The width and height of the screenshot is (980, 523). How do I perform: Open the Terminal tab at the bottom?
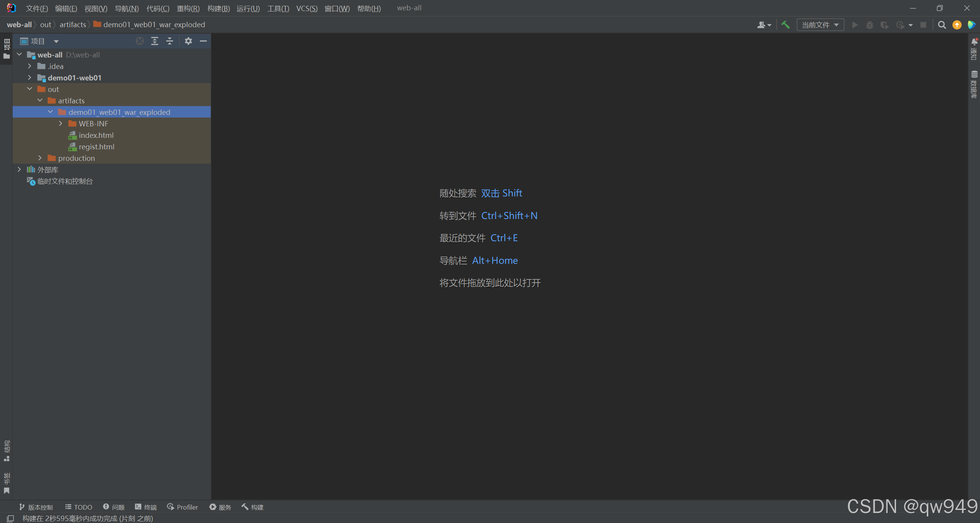(146, 507)
